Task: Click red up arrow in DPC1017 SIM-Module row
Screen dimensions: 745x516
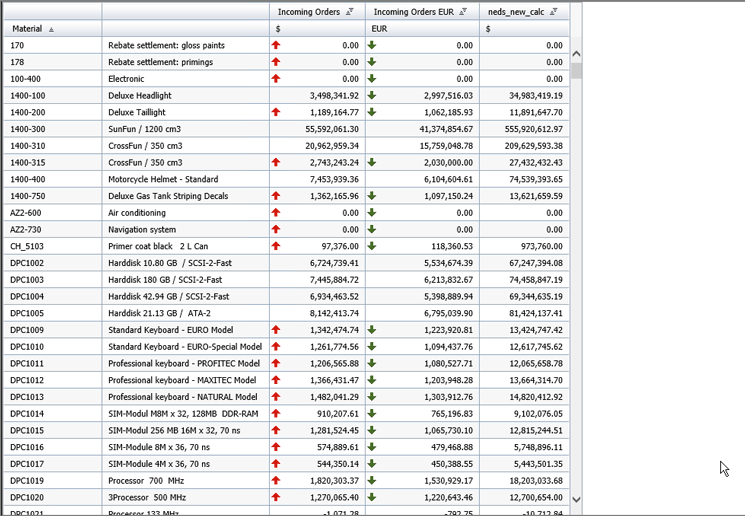Action: click(x=276, y=464)
